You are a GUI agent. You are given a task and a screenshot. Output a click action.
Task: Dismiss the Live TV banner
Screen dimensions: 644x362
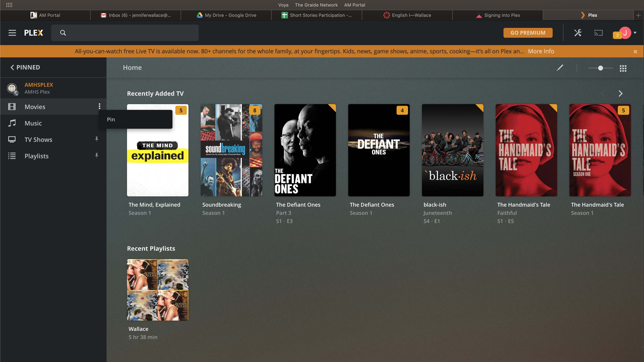(635, 51)
